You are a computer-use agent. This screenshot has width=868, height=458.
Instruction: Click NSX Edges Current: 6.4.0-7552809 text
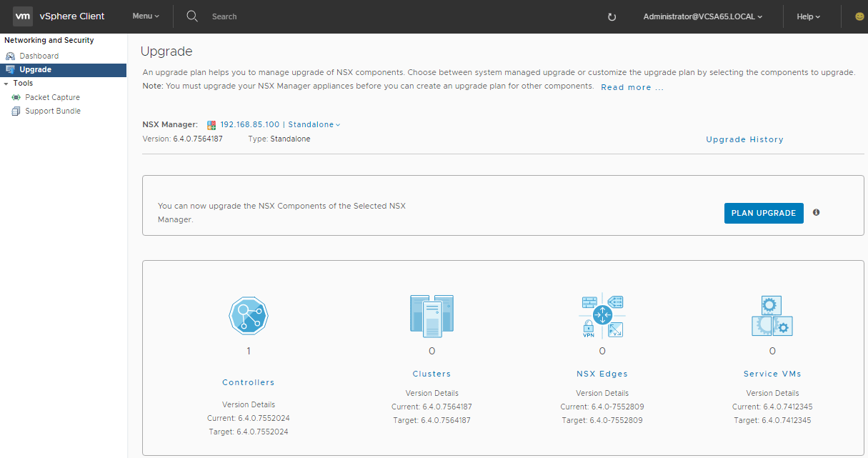pos(602,407)
